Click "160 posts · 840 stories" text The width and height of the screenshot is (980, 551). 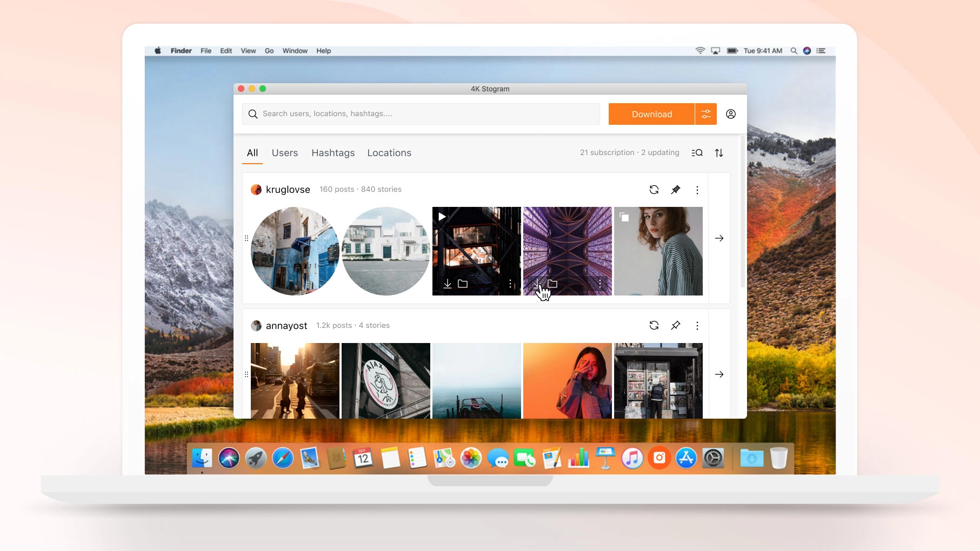(x=361, y=189)
